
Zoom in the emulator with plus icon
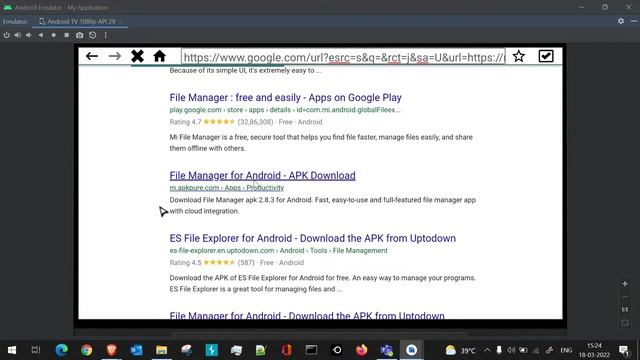[625, 283]
